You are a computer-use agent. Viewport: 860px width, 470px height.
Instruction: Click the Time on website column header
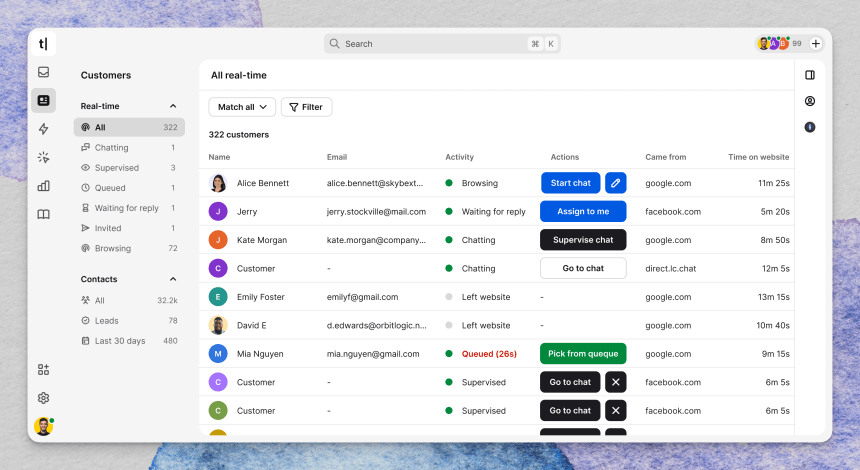[x=759, y=157]
